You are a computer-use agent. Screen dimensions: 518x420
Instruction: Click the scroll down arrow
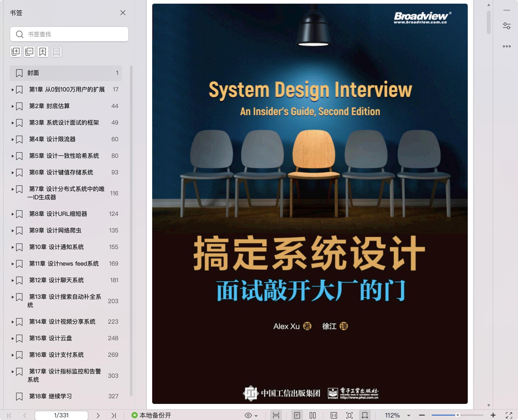tap(488, 405)
